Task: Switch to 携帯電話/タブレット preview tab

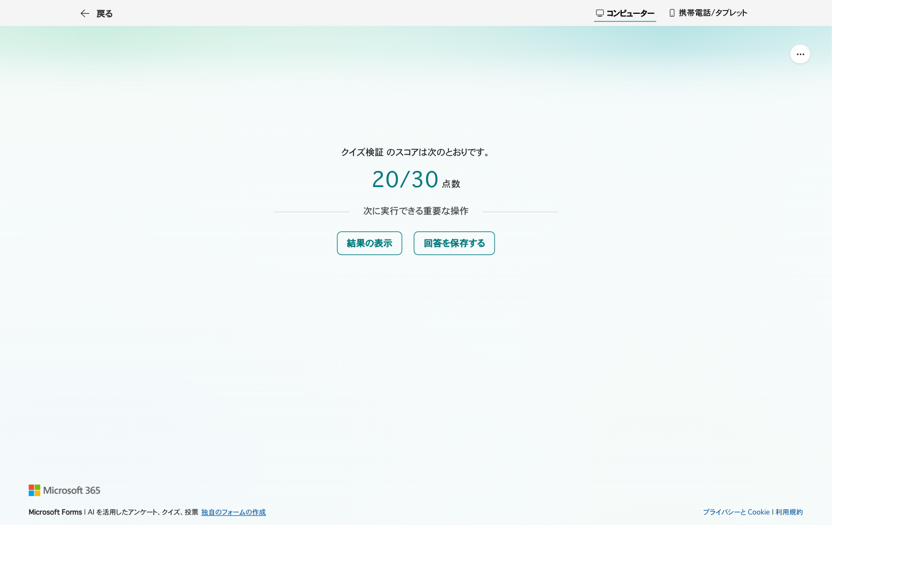Action: [708, 13]
